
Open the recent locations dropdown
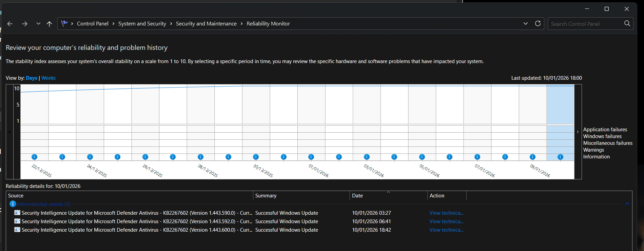tap(38, 24)
